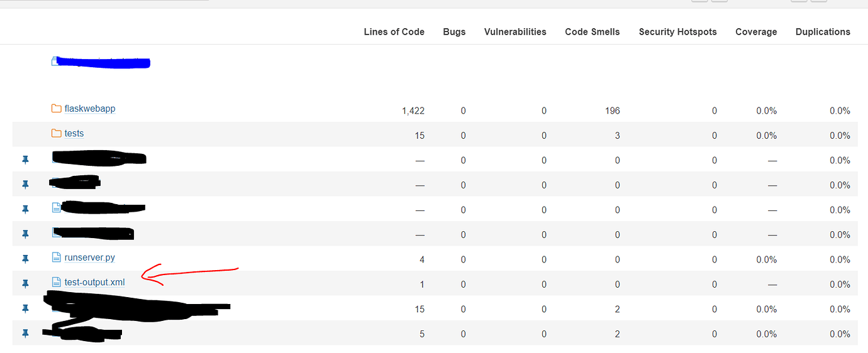This screenshot has height=353, width=868.
Task: Click the Coverage column header
Action: click(x=756, y=32)
